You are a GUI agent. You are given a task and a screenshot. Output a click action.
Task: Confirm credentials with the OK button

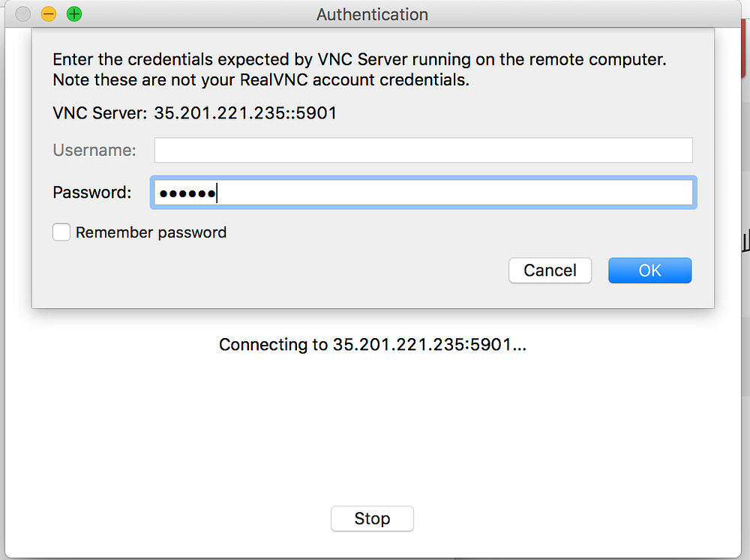click(x=649, y=270)
